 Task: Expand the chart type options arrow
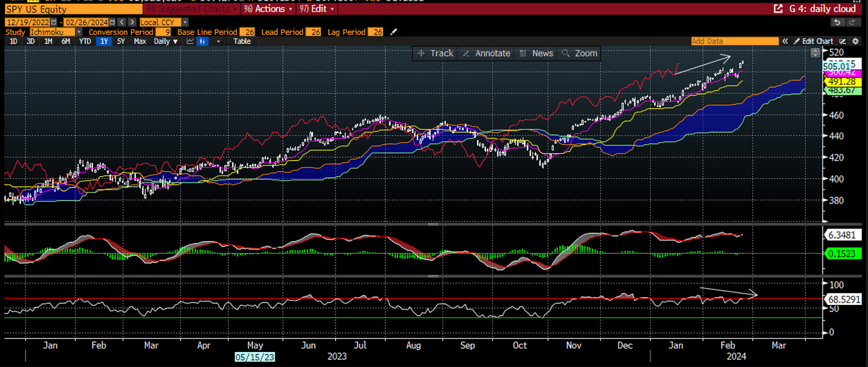(x=218, y=41)
